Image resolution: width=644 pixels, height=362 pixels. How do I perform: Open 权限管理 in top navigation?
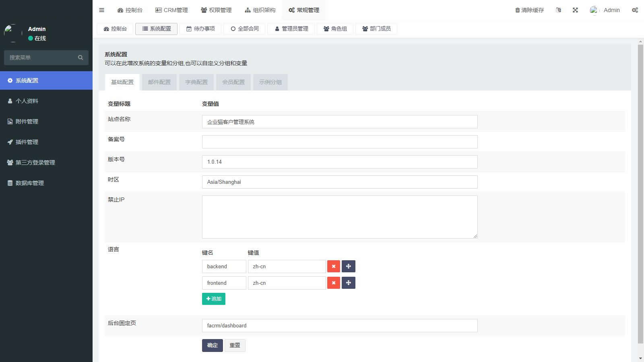[216, 10]
